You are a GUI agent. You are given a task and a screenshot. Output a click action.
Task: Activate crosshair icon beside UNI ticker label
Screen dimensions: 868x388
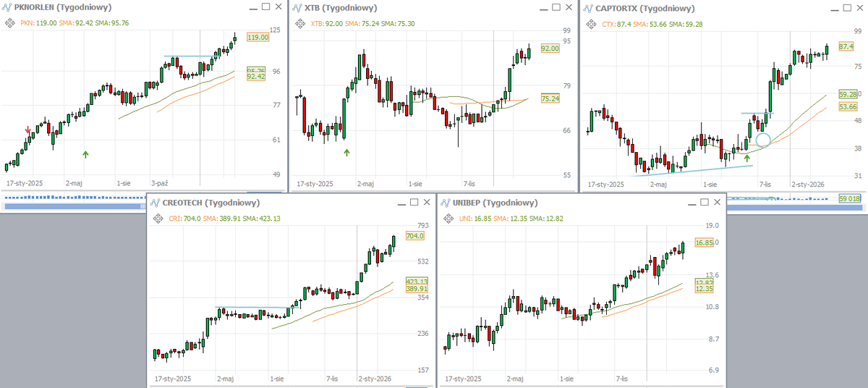(x=448, y=218)
